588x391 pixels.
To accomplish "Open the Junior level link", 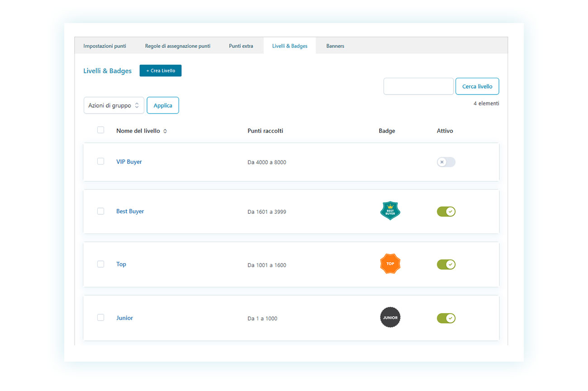I will [124, 318].
